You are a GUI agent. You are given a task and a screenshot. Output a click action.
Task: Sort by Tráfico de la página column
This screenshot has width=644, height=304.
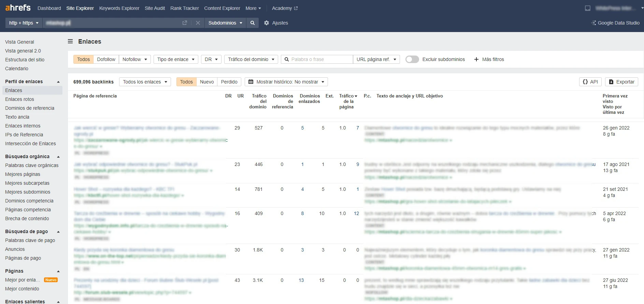click(x=348, y=101)
